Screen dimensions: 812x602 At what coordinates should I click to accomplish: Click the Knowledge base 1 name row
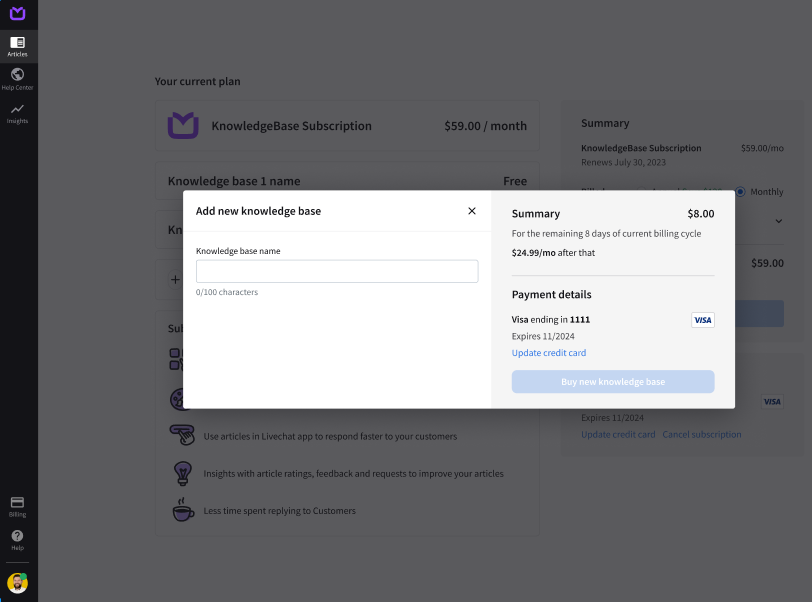pyautogui.click(x=347, y=181)
